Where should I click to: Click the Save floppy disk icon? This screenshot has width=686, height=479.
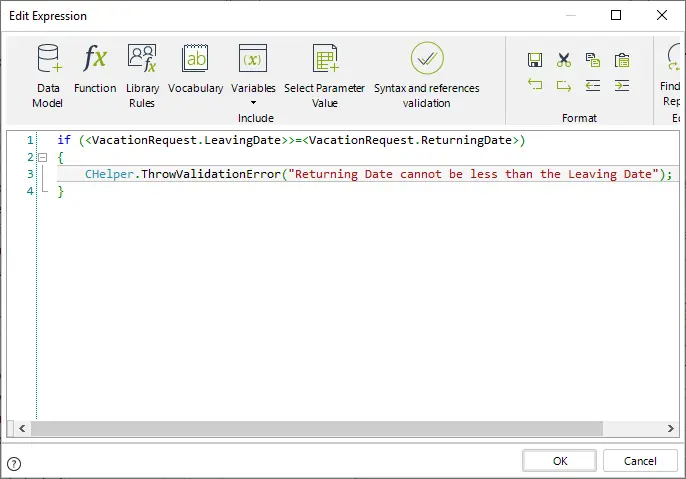(535, 60)
